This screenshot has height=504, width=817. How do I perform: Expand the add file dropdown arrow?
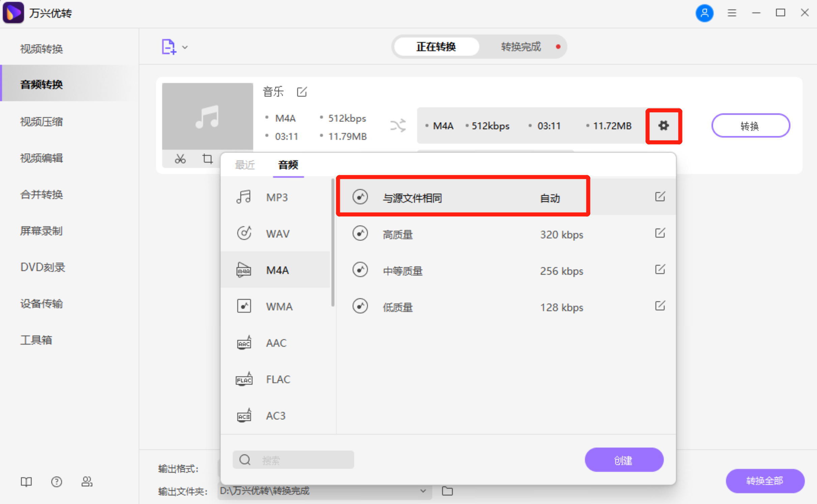click(x=185, y=47)
